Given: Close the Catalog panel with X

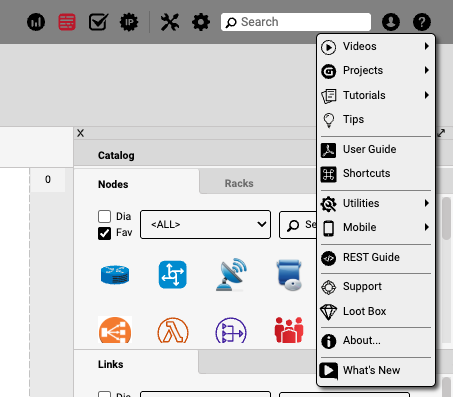Looking at the screenshot, I should pos(80,133).
